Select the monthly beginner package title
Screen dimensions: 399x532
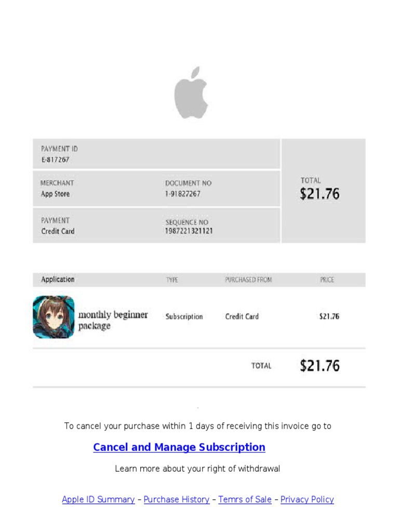tap(113, 320)
